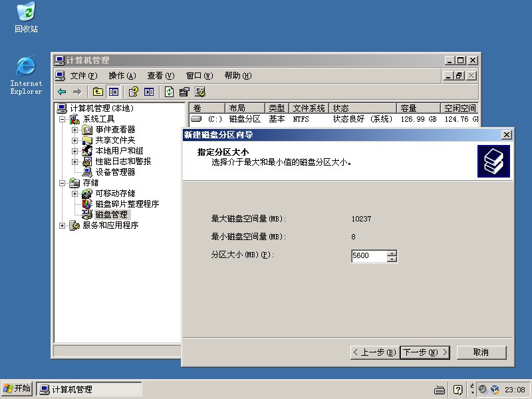Expand the 共享文件夹 node
532x399 pixels.
click(74, 140)
